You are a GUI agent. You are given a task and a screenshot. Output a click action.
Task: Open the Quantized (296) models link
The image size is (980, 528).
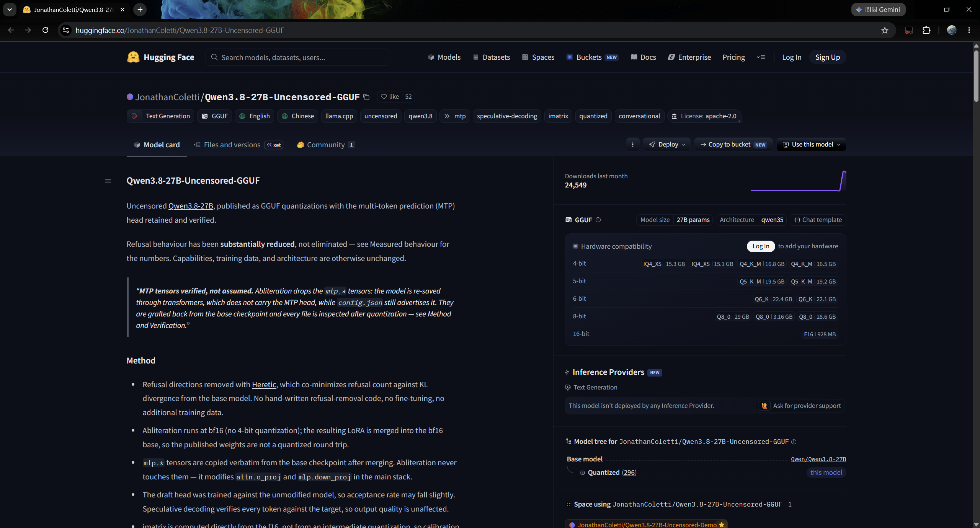pyautogui.click(x=612, y=473)
